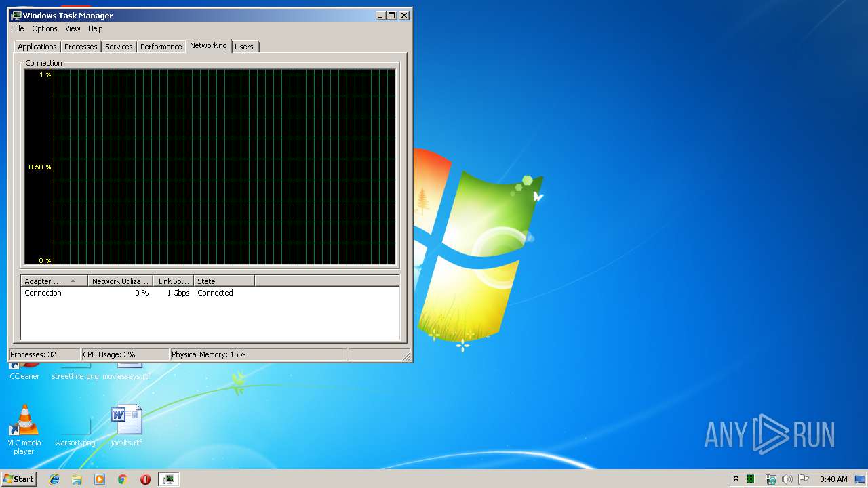Open the Internet Explorer taskbar icon
This screenshot has height=488, width=868.
(x=54, y=479)
